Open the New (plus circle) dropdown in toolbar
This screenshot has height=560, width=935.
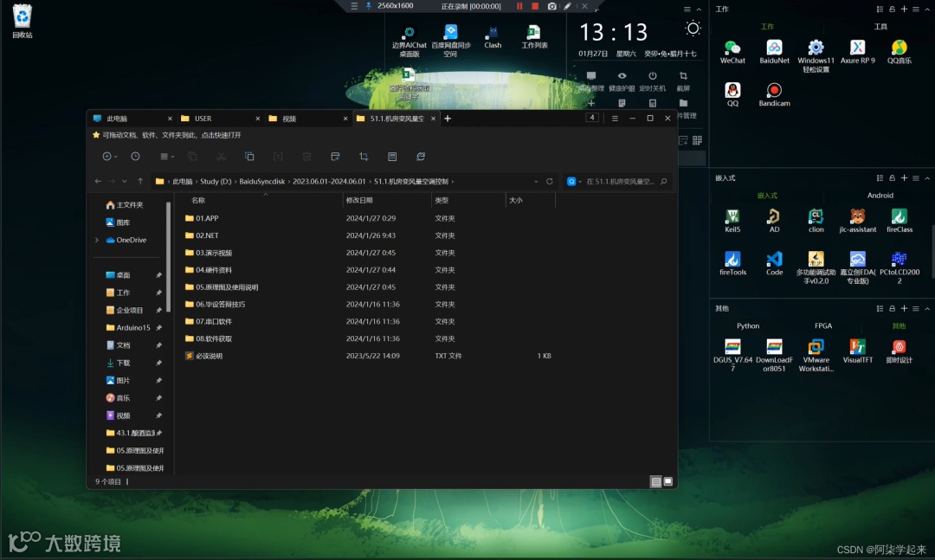[109, 157]
